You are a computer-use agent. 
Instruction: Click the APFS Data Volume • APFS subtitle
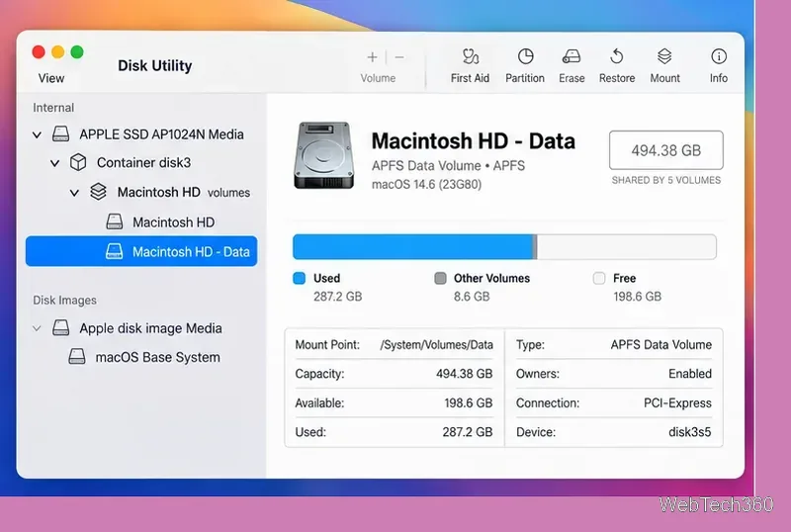coord(448,165)
